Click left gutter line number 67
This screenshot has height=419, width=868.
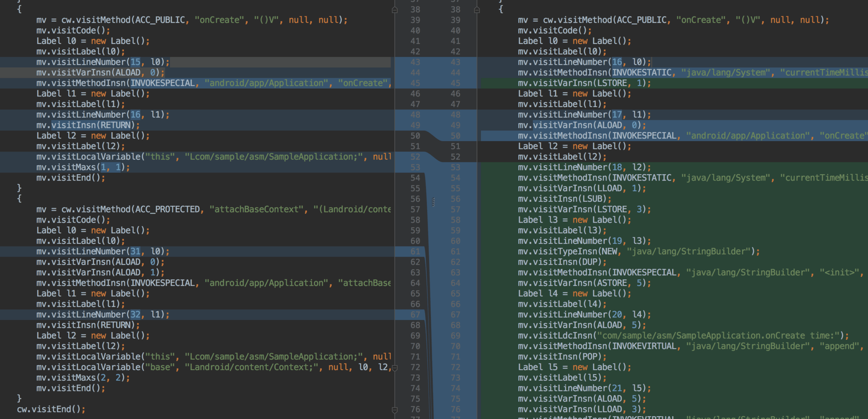pyautogui.click(x=415, y=314)
